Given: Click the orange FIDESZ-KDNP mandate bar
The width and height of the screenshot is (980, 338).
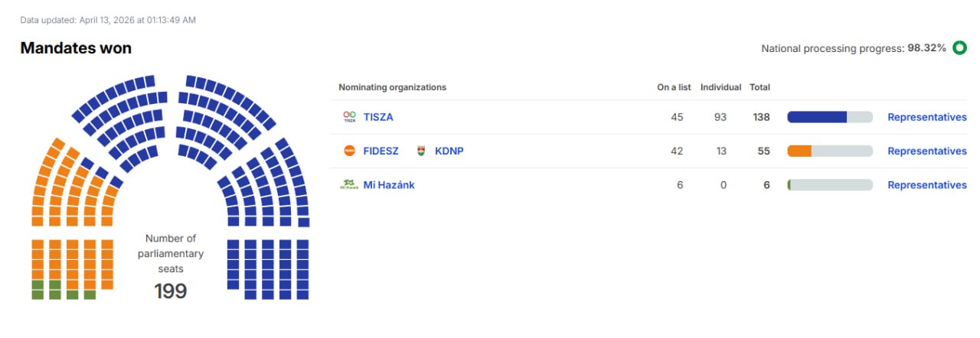Looking at the screenshot, I should [799, 151].
